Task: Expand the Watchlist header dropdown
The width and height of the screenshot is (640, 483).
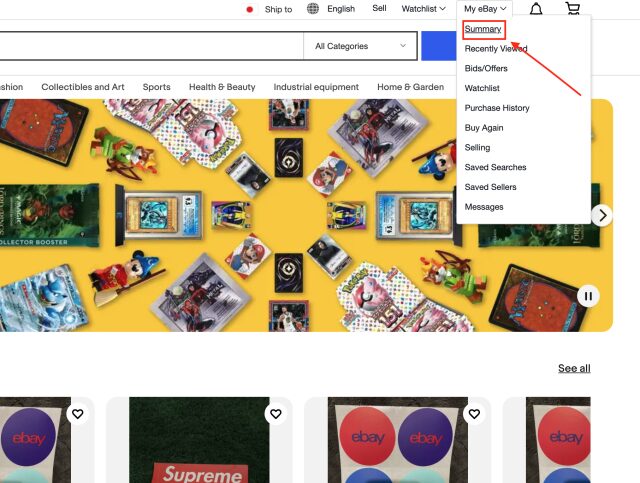Action: [x=423, y=9]
